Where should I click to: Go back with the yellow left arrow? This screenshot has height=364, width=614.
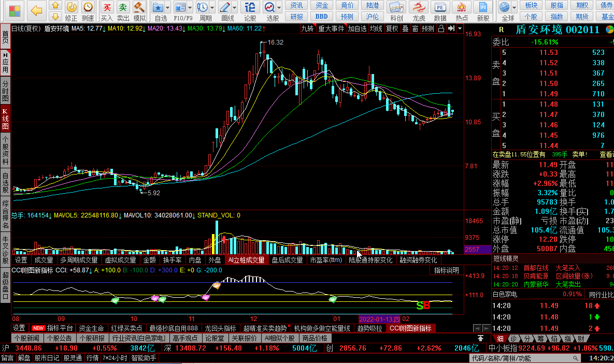coord(36,10)
